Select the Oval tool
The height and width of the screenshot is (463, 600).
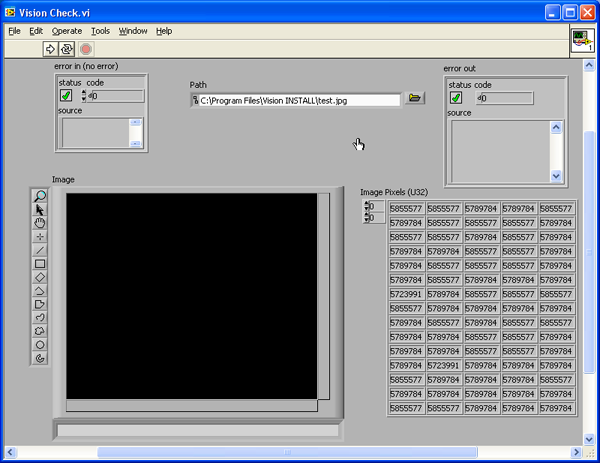[40, 345]
